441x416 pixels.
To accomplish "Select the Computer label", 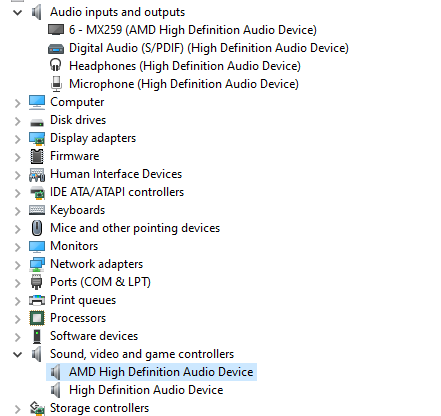I will (77, 102).
